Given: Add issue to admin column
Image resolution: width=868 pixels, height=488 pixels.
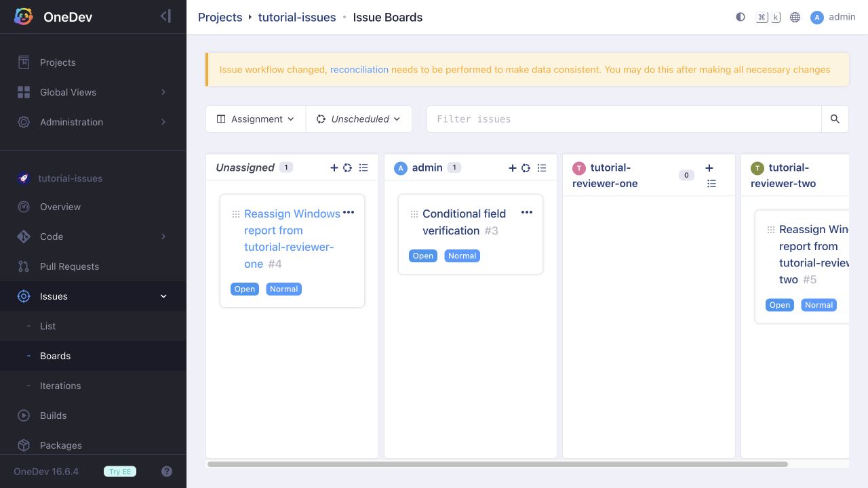Looking at the screenshot, I should point(512,167).
